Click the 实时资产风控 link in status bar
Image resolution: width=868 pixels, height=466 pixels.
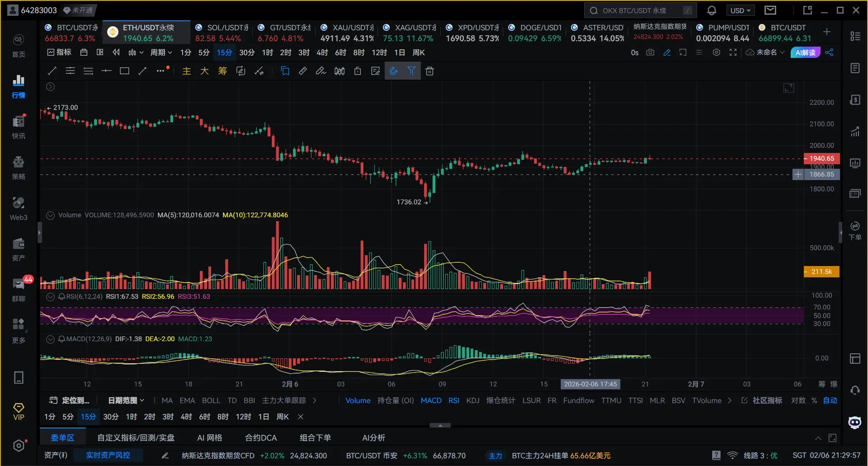click(108, 455)
